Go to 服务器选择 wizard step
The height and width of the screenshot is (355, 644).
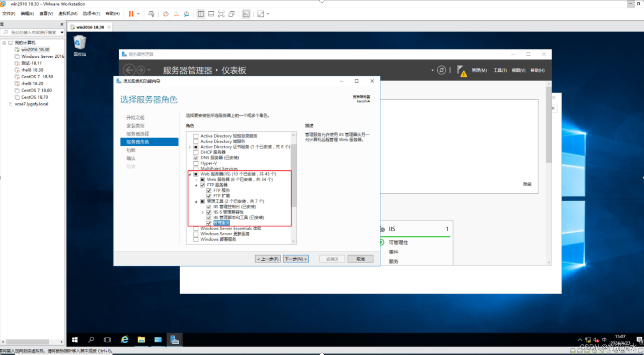[x=138, y=134]
